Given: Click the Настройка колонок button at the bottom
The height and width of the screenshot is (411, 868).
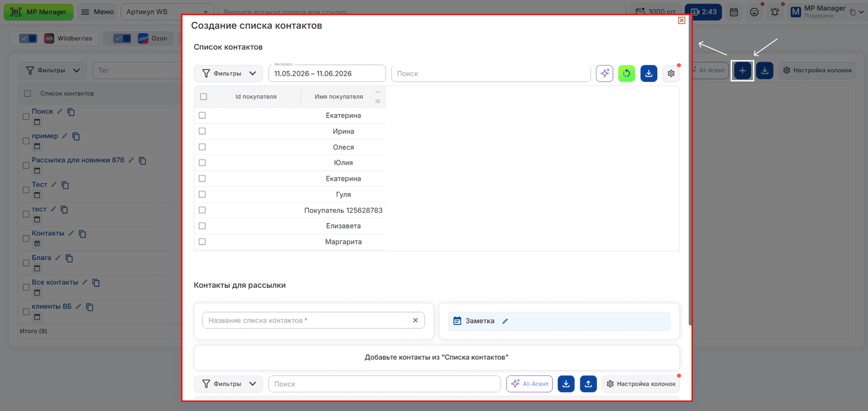Looking at the screenshot, I should (x=640, y=384).
